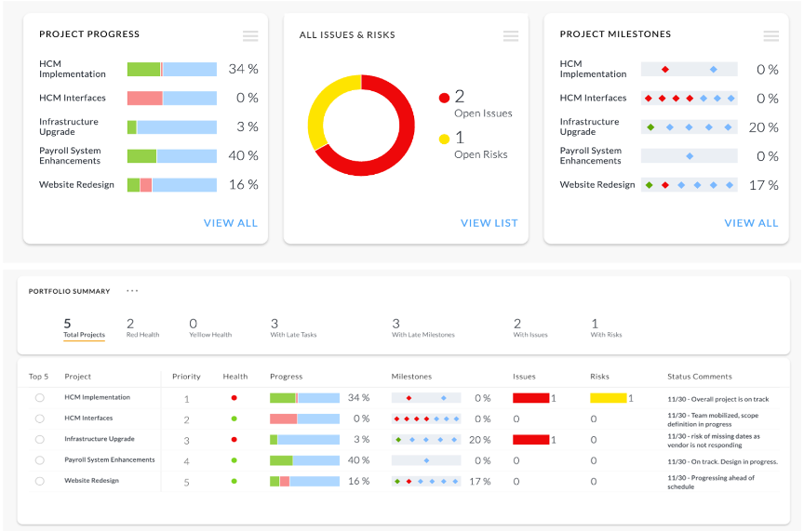Open the Project Milestones card hamburger menu

click(770, 35)
